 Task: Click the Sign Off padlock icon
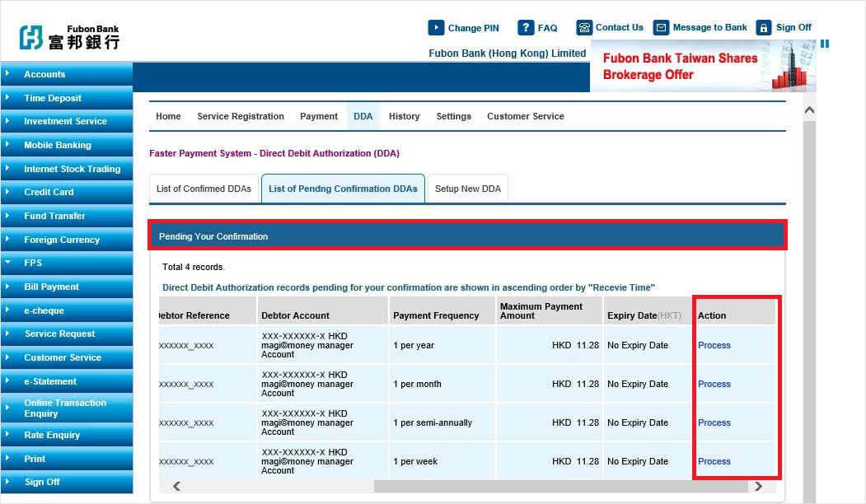pyautogui.click(x=763, y=28)
